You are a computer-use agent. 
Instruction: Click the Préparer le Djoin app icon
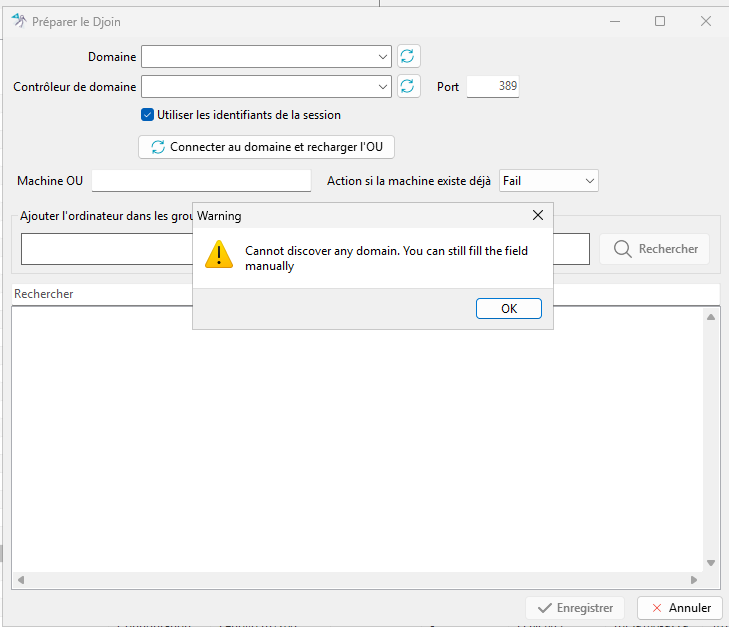tap(19, 21)
